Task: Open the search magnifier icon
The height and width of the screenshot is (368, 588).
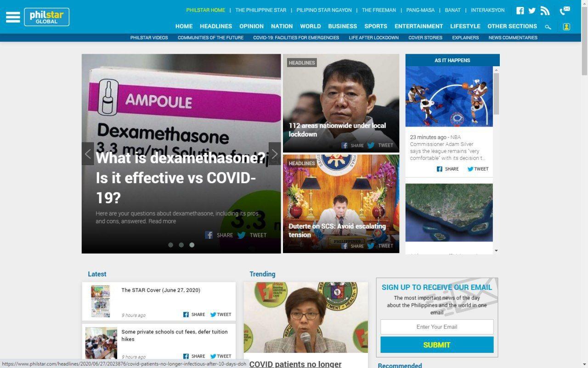Action: 548,27
